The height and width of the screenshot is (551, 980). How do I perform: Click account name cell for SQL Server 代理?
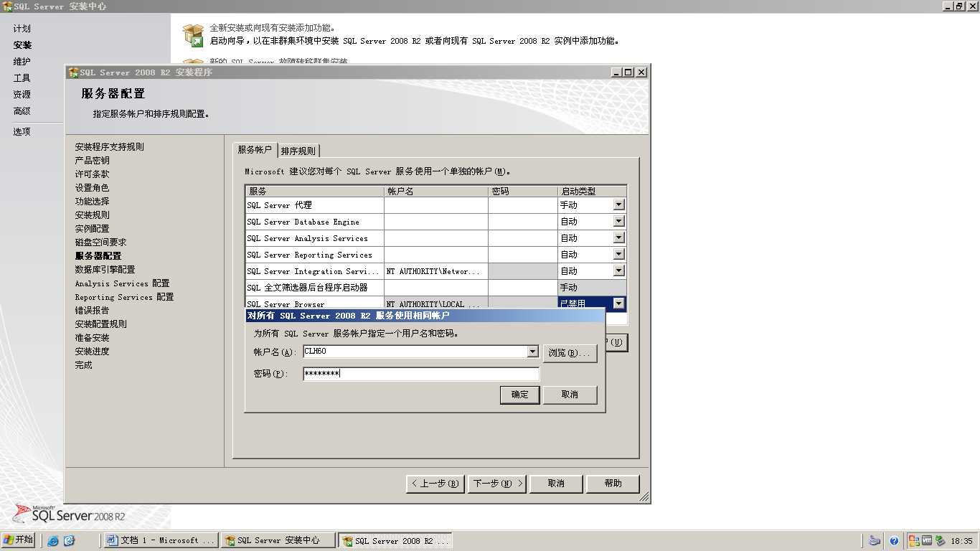click(436, 205)
